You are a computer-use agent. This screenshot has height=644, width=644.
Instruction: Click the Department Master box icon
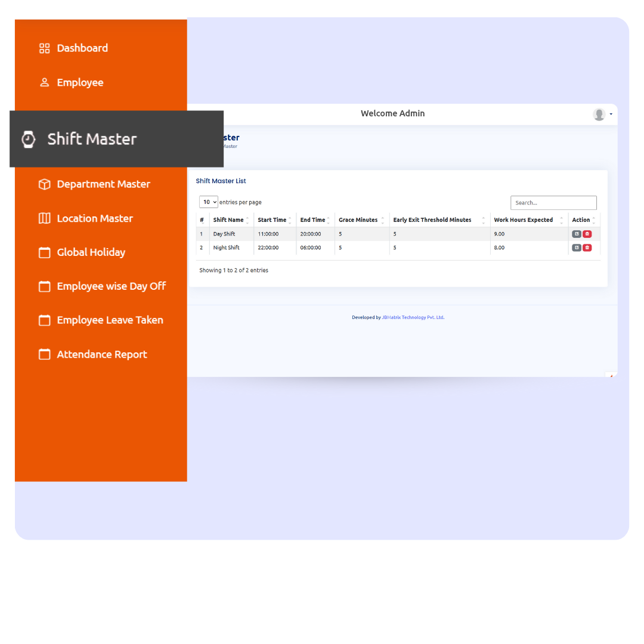[44, 184]
